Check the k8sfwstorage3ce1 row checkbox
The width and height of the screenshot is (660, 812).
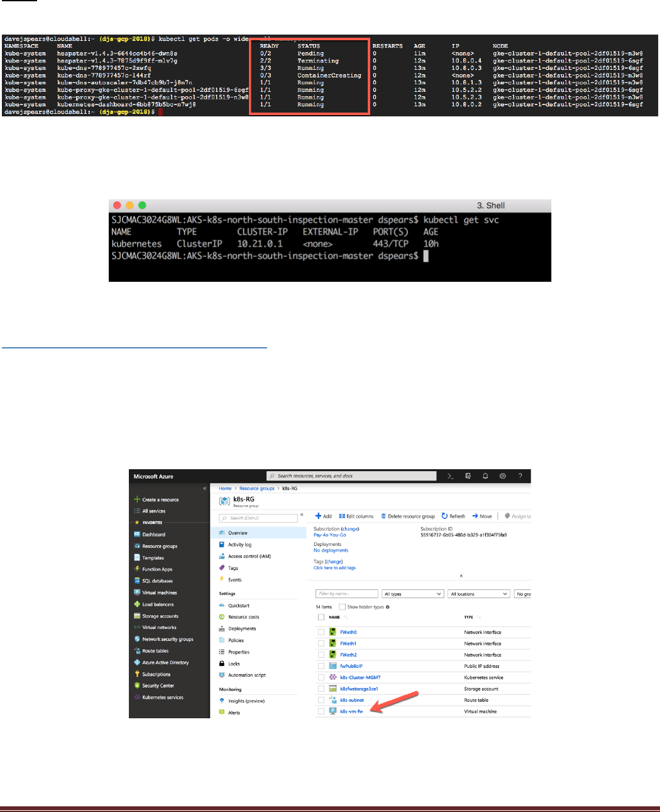[321, 689]
